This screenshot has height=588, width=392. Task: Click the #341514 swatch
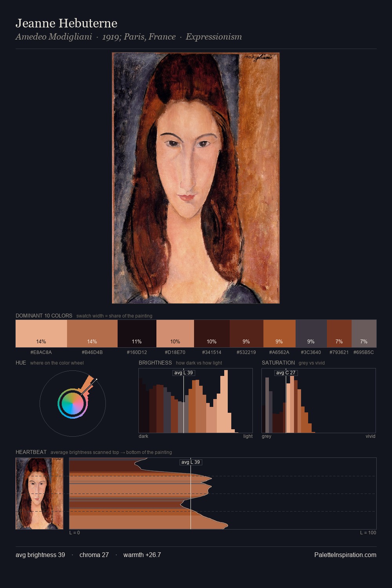pyautogui.click(x=212, y=334)
